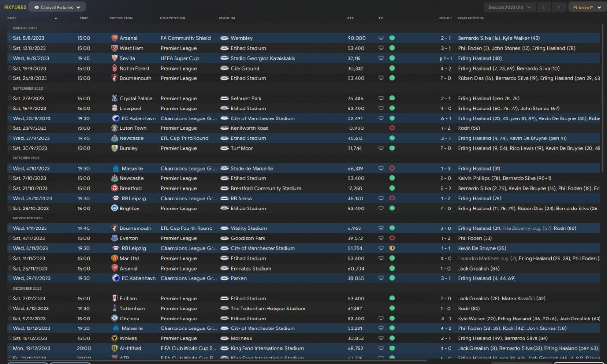607x364 pixels.
Task: Click the TV column header
Action: pos(381,18)
